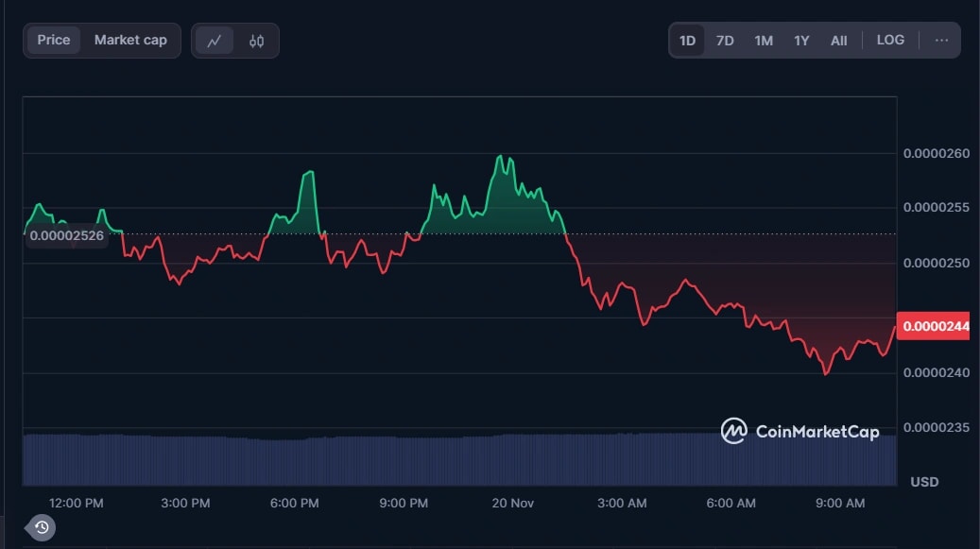Switch to line chart view icon
Viewport: 980px width, 549px height.
[215, 41]
